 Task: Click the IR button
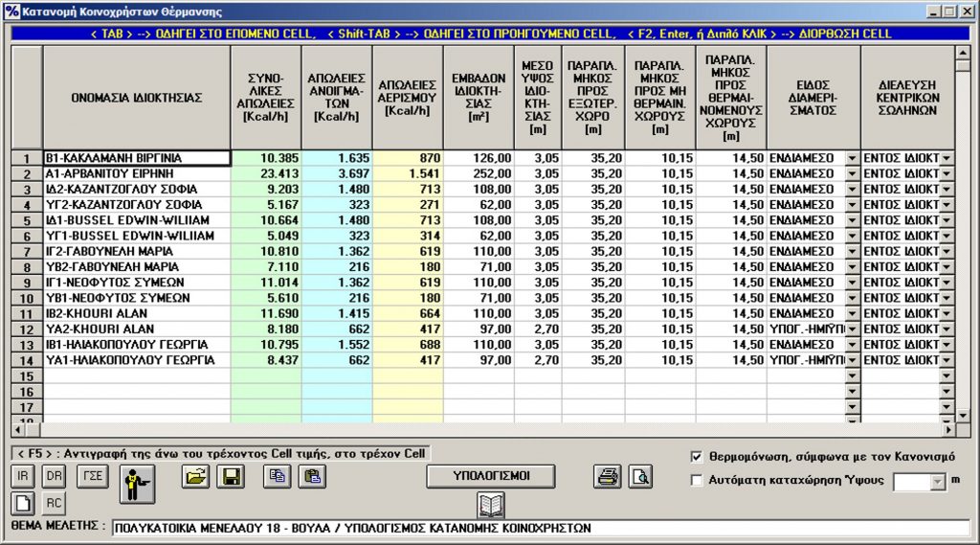(x=24, y=475)
